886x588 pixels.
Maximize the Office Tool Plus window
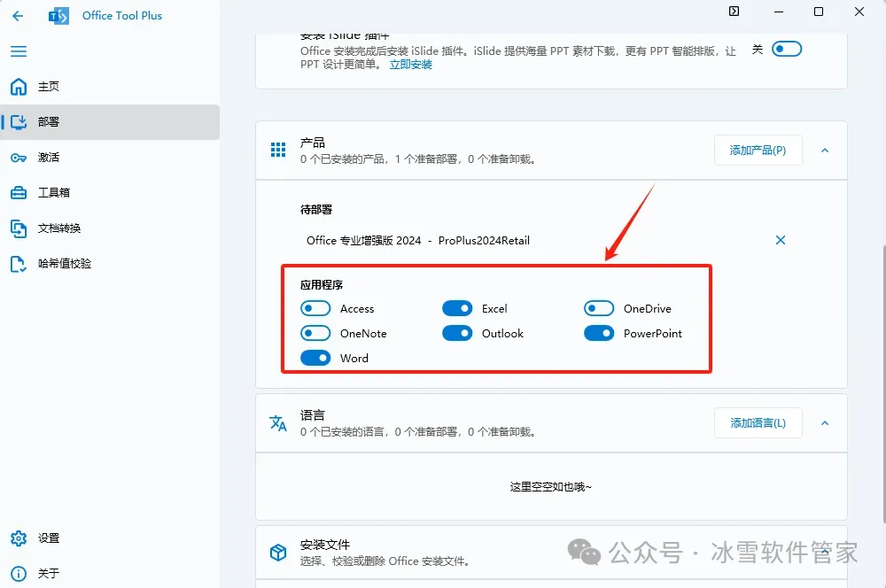[818, 12]
